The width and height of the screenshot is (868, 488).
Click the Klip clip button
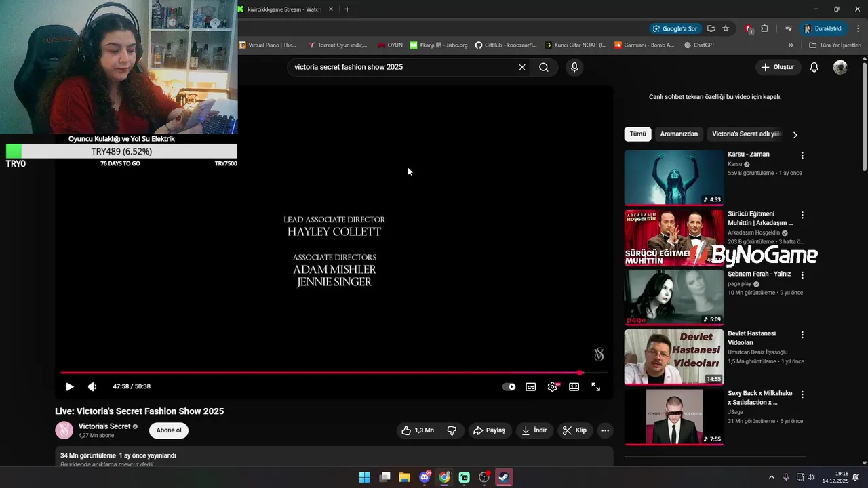pyautogui.click(x=574, y=430)
